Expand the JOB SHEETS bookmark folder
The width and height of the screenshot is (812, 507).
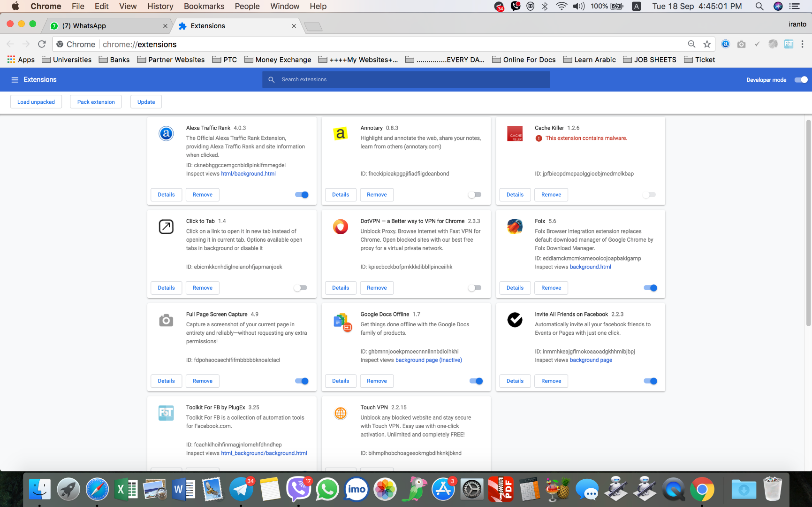tap(650, 60)
